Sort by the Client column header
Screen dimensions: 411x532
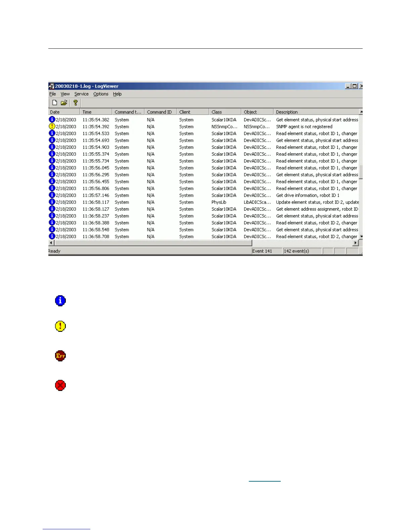point(193,112)
